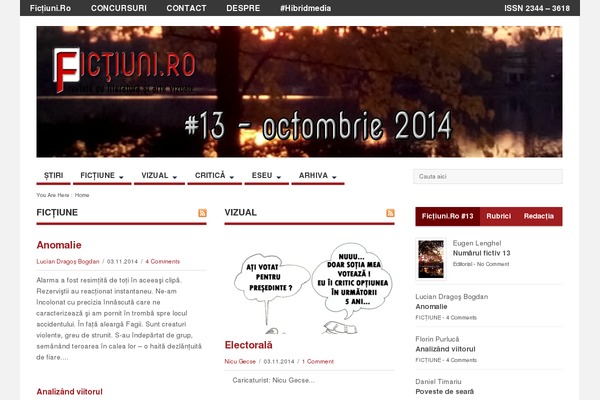The width and height of the screenshot is (600, 400).
Task: Click the FICȚIUNE section heading
Action: coord(57,212)
